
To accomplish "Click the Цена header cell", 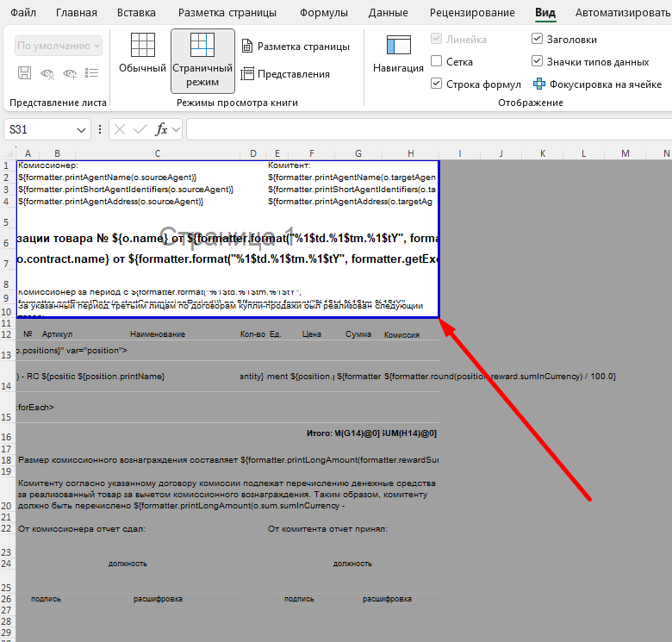I will (x=312, y=334).
